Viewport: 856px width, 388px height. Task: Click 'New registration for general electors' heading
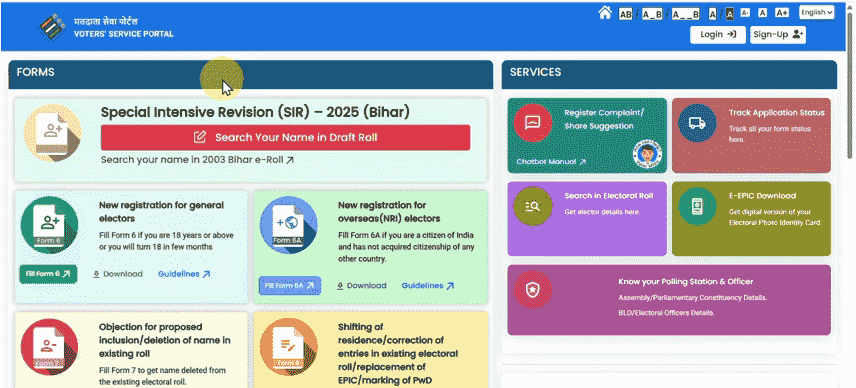point(161,212)
